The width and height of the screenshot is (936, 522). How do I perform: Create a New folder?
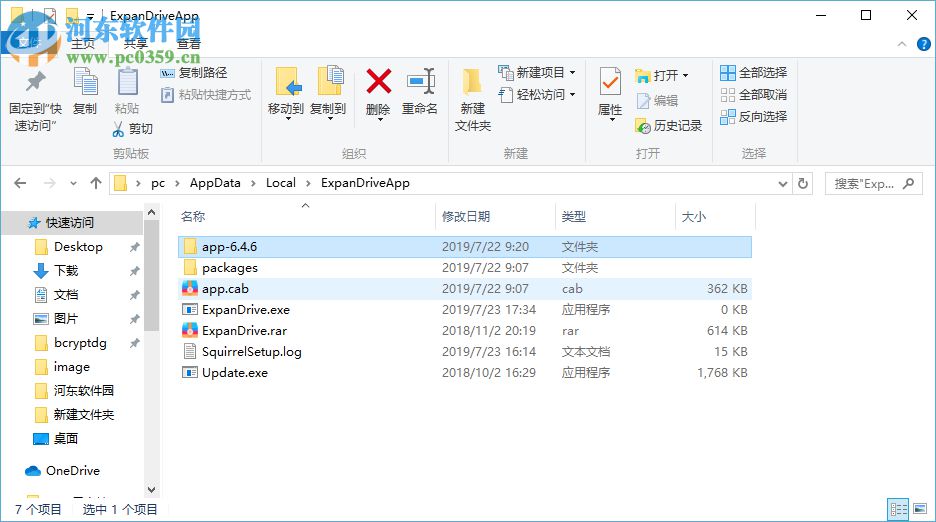tap(472, 99)
